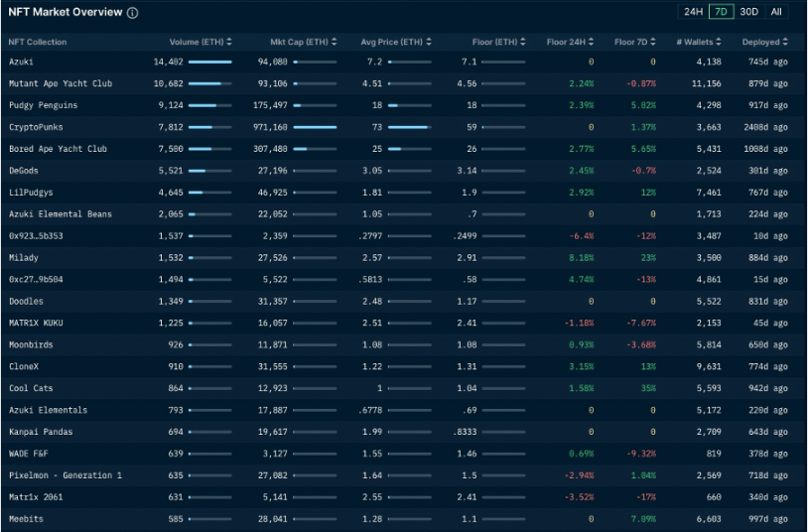Open the Kanpai Pandas collection
808x532 pixels.
tap(41, 432)
